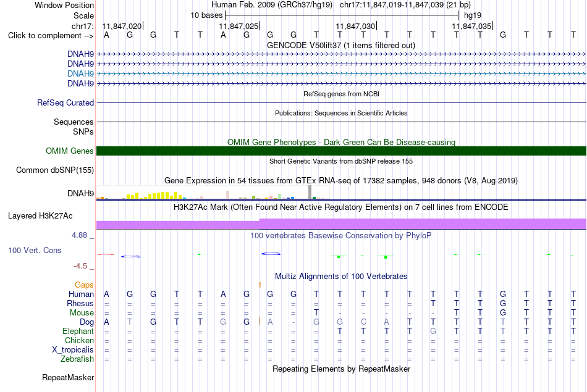Viewport: 587px width, 392px height.
Task: Click the only G base in Mouse row
Action: pyautogui.click(x=503, y=313)
